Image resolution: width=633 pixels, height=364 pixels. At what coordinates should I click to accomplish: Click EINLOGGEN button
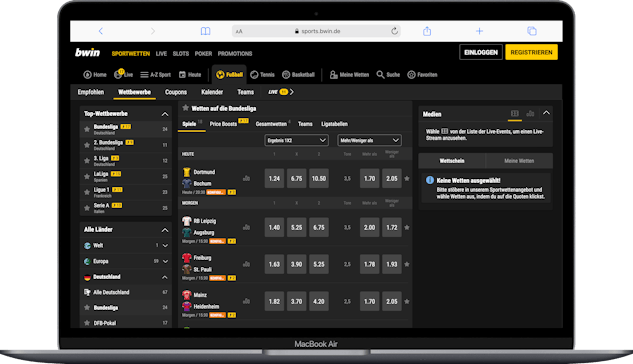pos(481,52)
